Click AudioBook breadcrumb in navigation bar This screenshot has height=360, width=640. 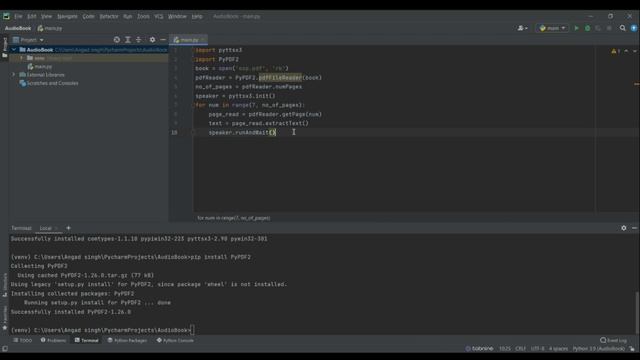point(18,28)
